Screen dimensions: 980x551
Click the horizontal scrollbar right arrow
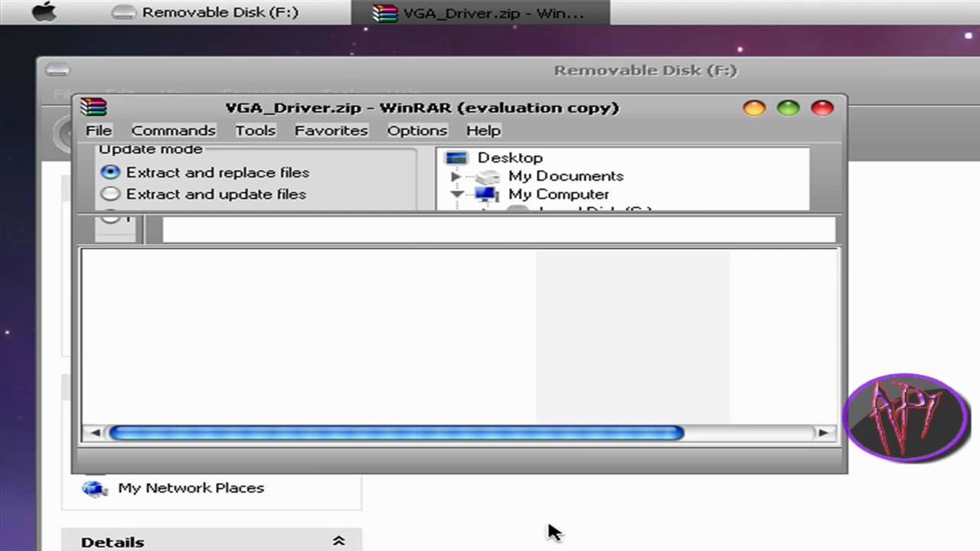point(824,433)
